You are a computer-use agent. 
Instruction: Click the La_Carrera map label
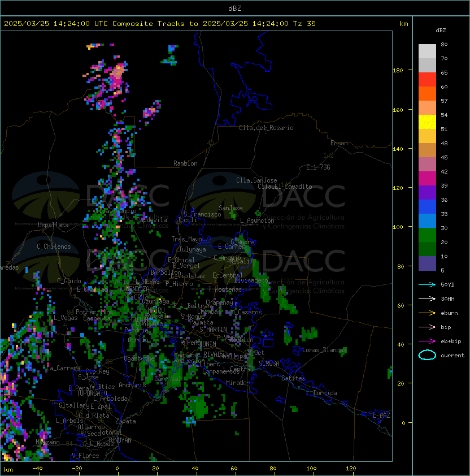(x=63, y=368)
